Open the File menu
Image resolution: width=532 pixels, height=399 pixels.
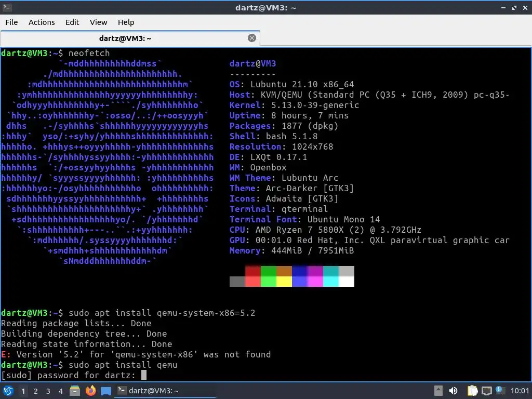coord(11,22)
